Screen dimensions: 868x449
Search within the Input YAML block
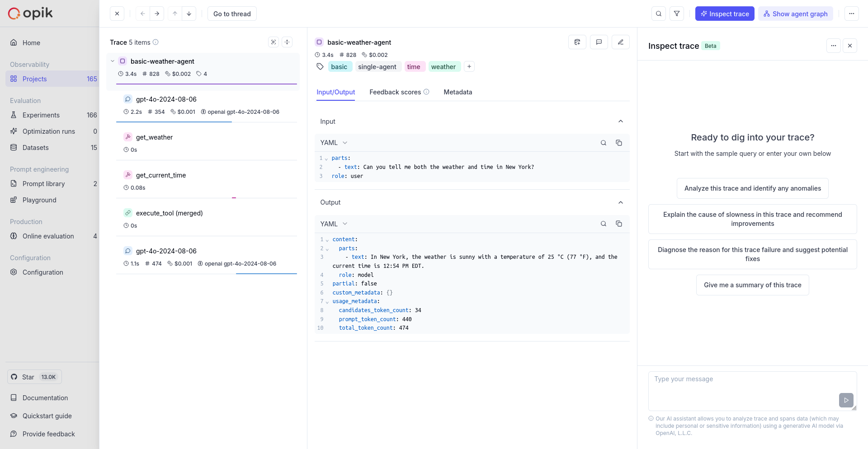coord(603,143)
